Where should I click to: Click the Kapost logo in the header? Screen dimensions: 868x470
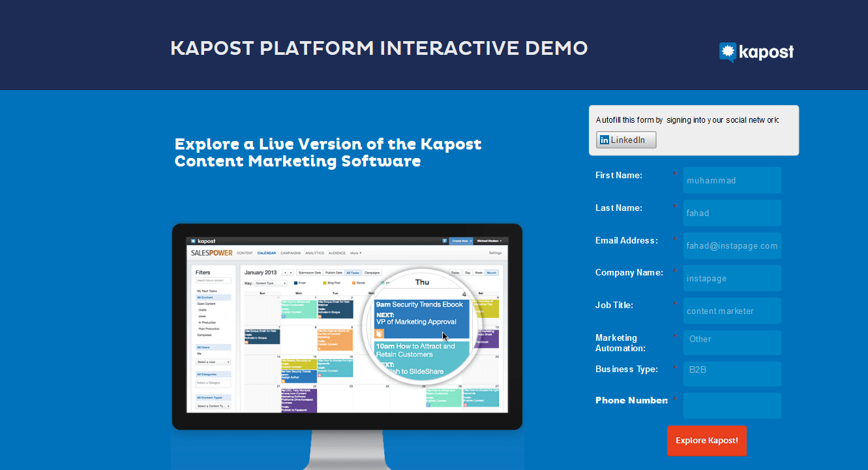click(756, 52)
